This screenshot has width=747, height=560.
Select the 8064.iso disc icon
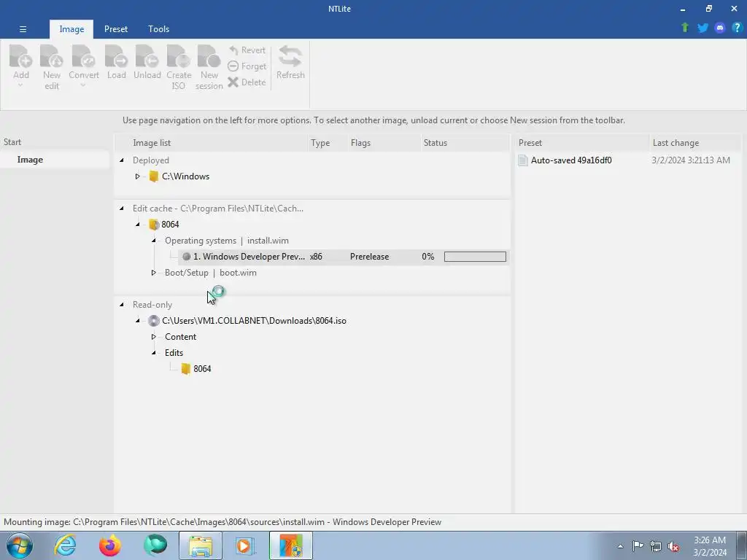(153, 321)
